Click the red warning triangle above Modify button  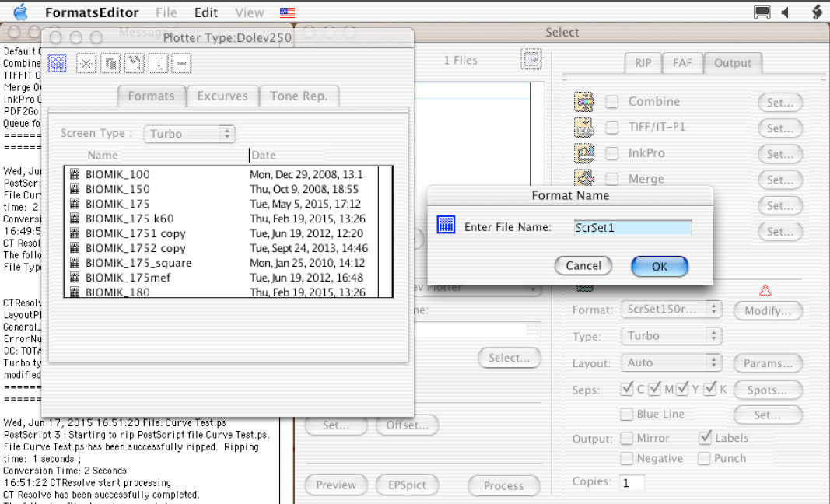tap(765, 290)
